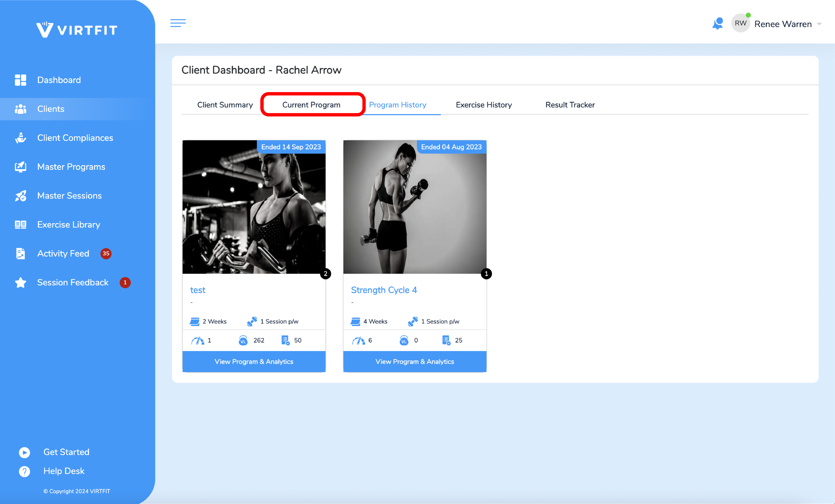The width and height of the screenshot is (835, 504).
Task: Click the Help Desk question mark icon
Action: (x=24, y=471)
